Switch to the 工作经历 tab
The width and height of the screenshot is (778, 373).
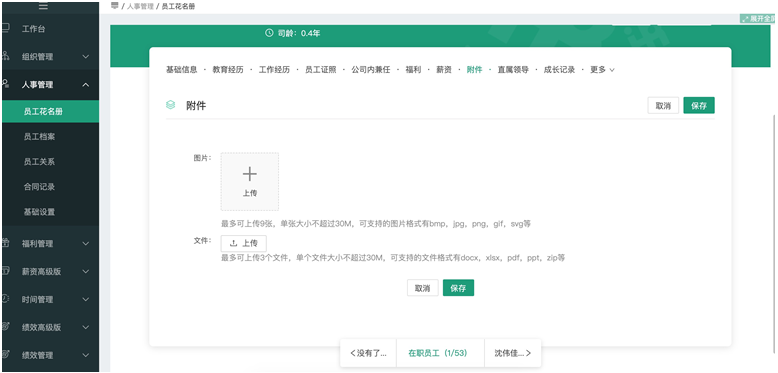coord(274,70)
